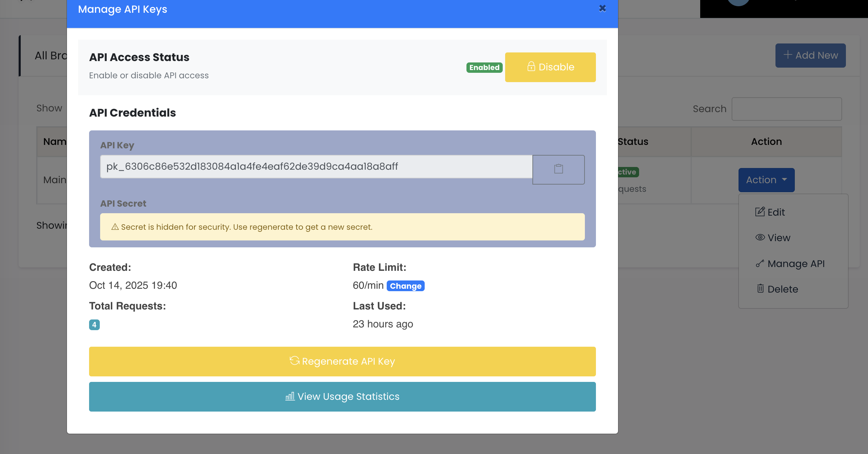
Task: Copy the API key with clipboard icon
Action: tap(558, 169)
